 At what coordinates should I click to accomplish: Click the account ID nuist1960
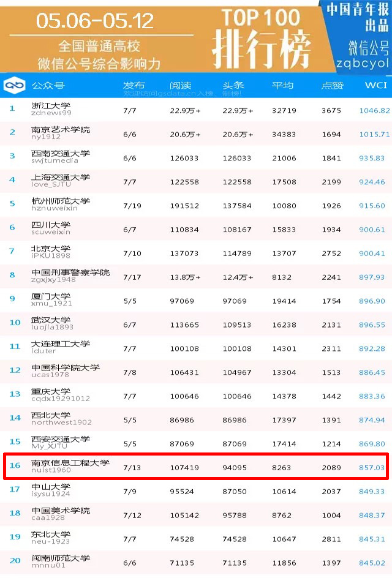pos(51,470)
